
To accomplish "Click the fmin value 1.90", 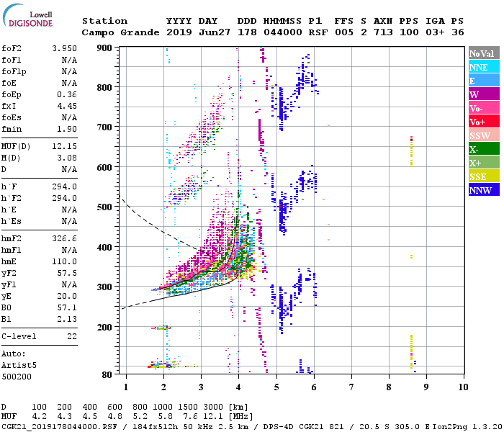I will coord(67,129).
